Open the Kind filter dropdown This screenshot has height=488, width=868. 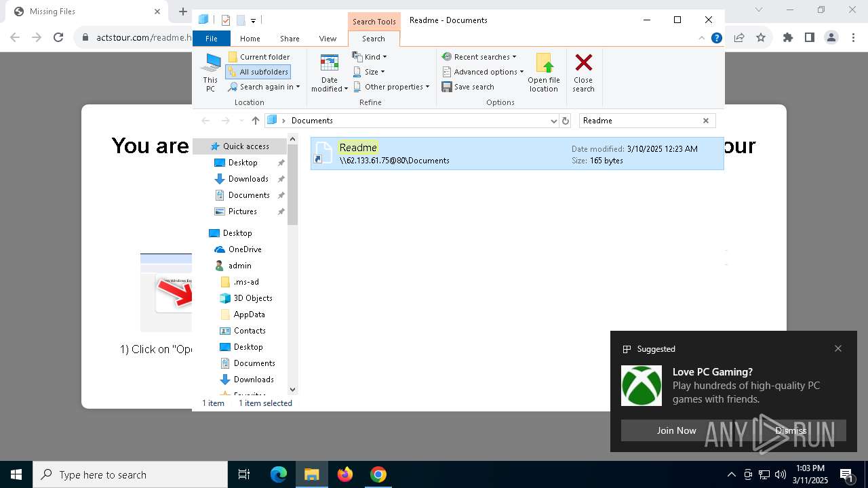370,57
